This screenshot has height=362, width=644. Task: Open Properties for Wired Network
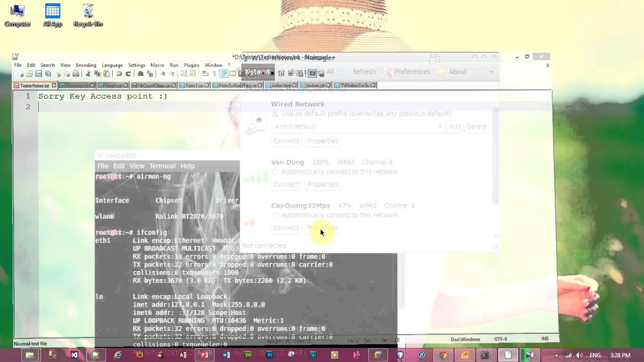pyautogui.click(x=323, y=141)
